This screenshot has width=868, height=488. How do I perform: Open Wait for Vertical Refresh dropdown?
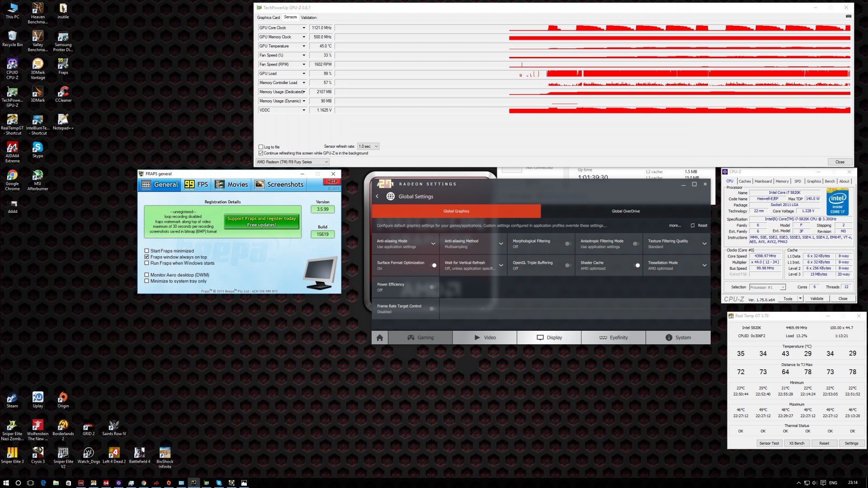(x=501, y=266)
